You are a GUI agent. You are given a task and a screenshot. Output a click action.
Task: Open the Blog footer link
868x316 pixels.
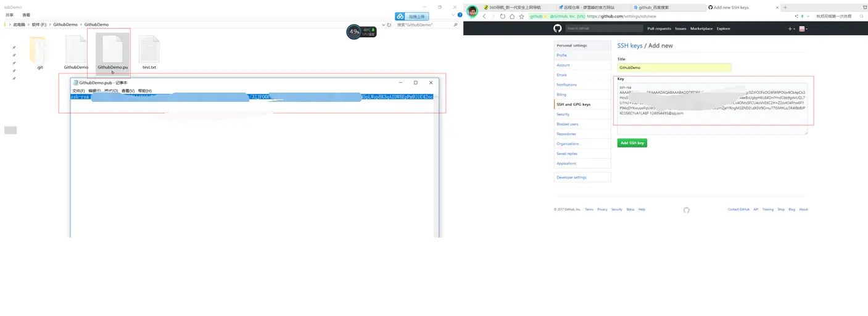pyautogui.click(x=792, y=209)
